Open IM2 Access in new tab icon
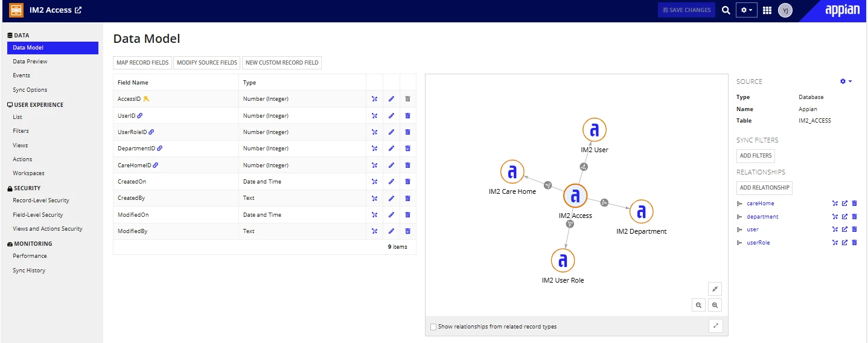868x343 pixels. tap(78, 10)
